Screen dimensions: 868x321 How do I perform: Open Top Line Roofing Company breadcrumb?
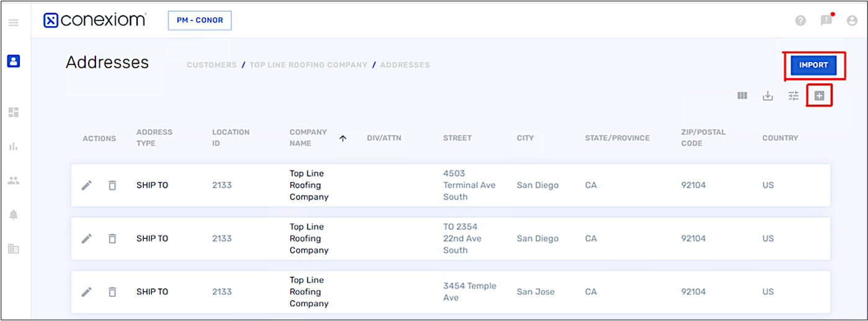coord(308,64)
